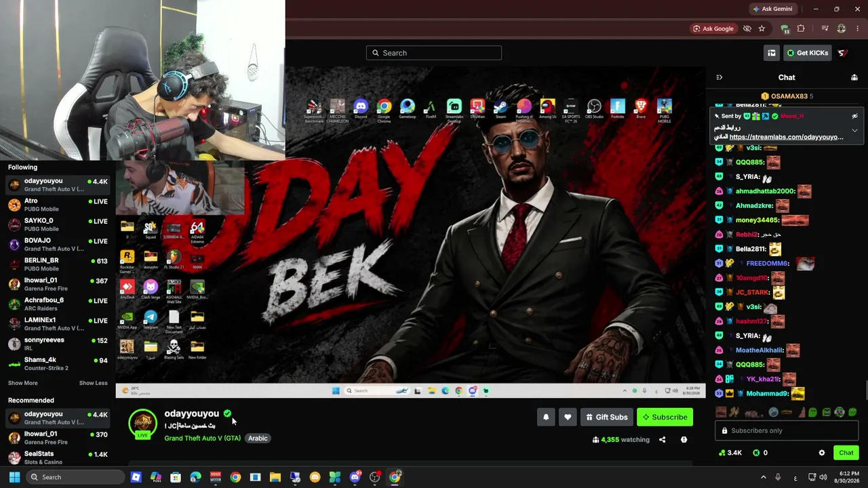Open OBS Studio from the taskbar
This screenshot has height=488, width=868.
375,477
